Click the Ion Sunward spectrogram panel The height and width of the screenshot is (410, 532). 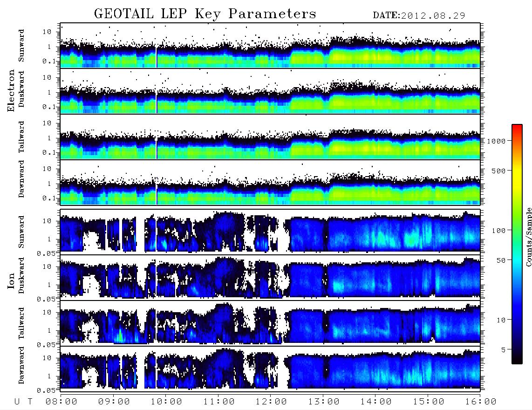[x=270, y=232]
